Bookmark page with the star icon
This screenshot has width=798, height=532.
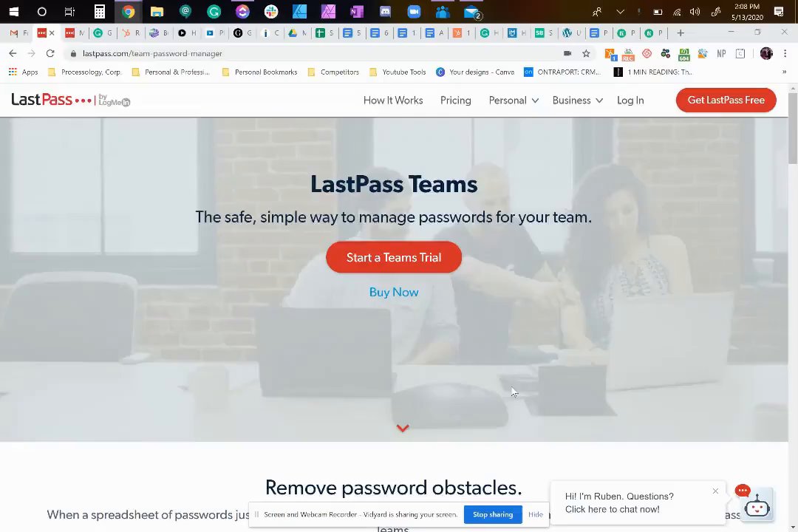(x=586, y=53)
